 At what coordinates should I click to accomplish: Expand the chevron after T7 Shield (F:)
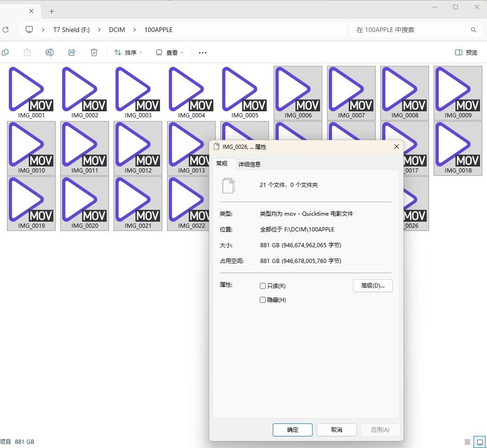(x=99, y=30)
